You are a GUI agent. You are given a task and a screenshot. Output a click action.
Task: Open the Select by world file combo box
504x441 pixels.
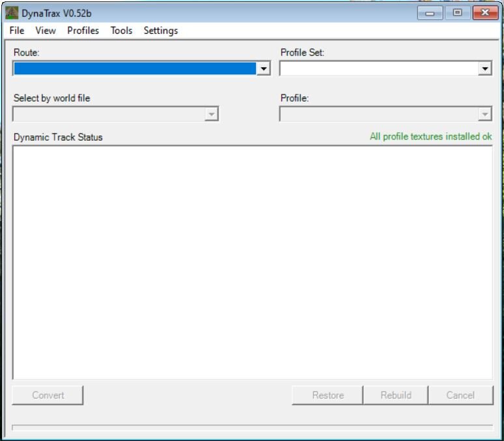(115, 114)
